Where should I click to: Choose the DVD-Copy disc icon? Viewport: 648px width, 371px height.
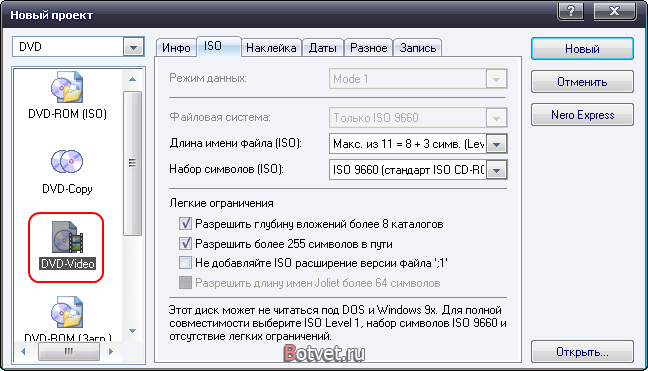tap(67, 162)
